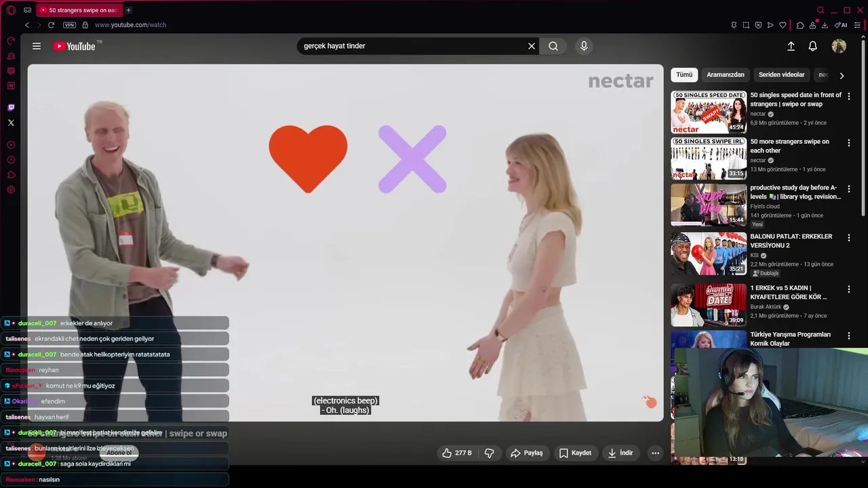This screenshot has height=488, width=868.
Task: Open options for BALONU PATLAT video
Action: click(x=848, y=238)
